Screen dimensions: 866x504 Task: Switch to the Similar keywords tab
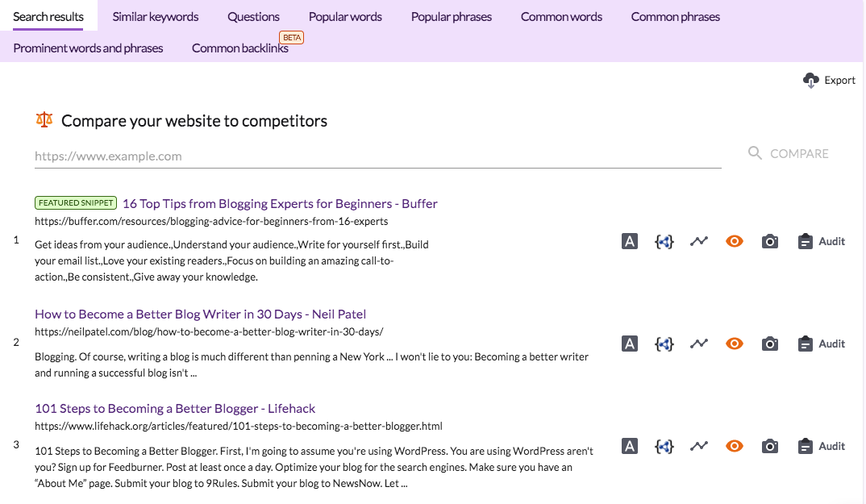coord(155,16)
